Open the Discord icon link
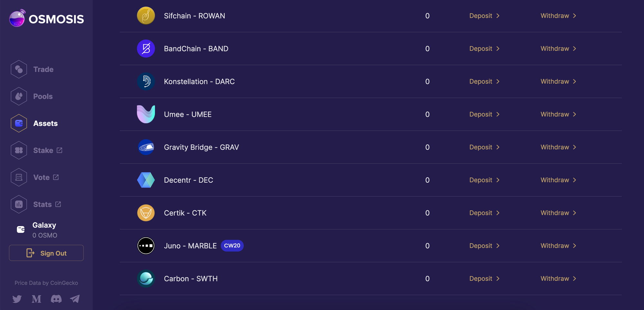The image size is (644, 310). [56, 299]
